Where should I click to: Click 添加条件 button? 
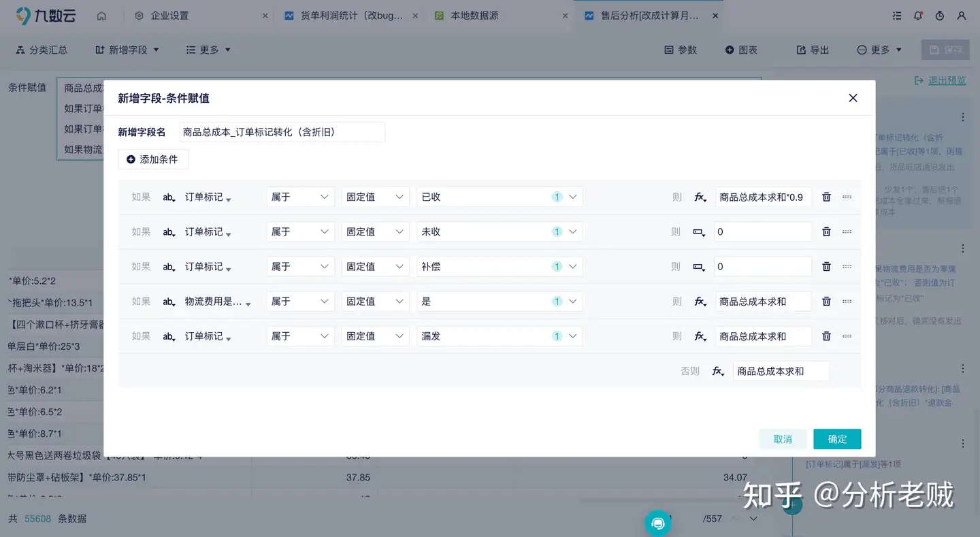pyautogui.click(x=152, y=159)
